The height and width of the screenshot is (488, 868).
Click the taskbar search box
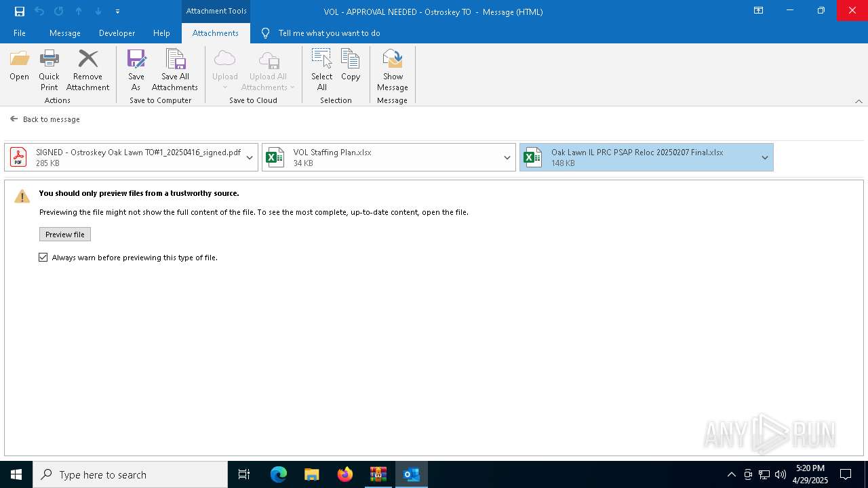[130, 474]
